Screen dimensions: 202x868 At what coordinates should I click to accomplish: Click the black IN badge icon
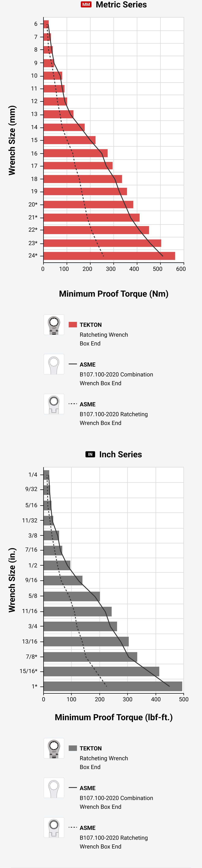tap(90, 454)
